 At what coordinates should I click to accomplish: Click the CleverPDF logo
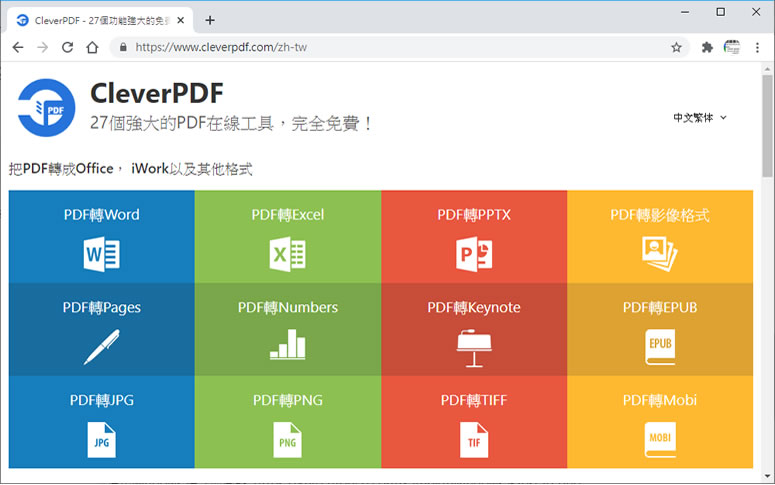[x=46, y=107]
